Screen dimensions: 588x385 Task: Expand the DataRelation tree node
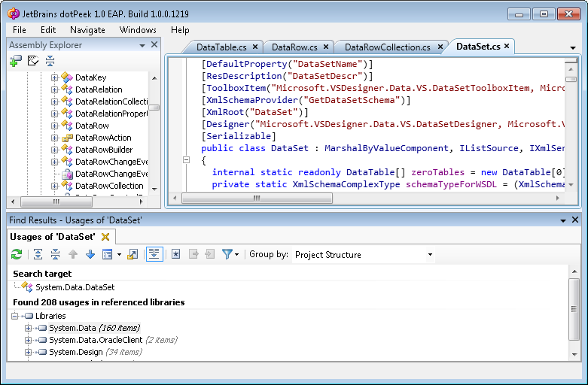55,89
